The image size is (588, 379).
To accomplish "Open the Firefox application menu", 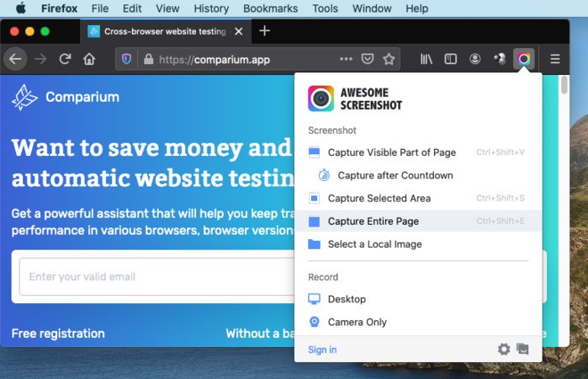I will pyautogui.click(x=59, y=8).
